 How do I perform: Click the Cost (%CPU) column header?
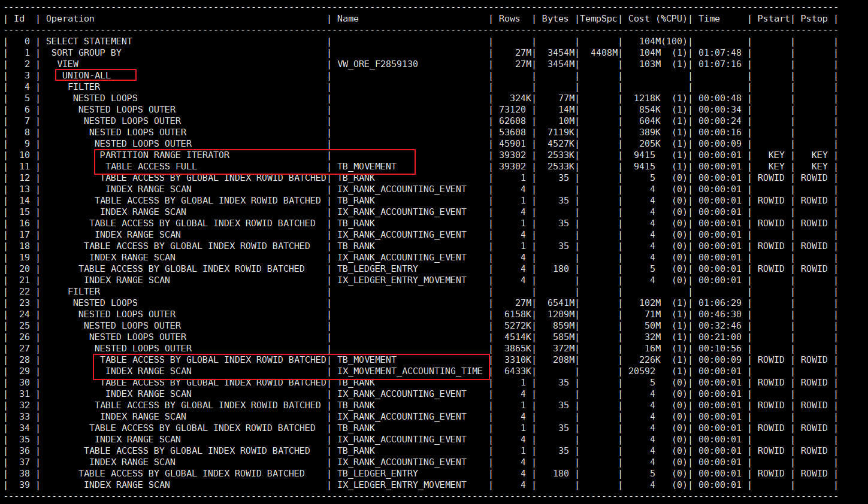click(x=658, y=19)
